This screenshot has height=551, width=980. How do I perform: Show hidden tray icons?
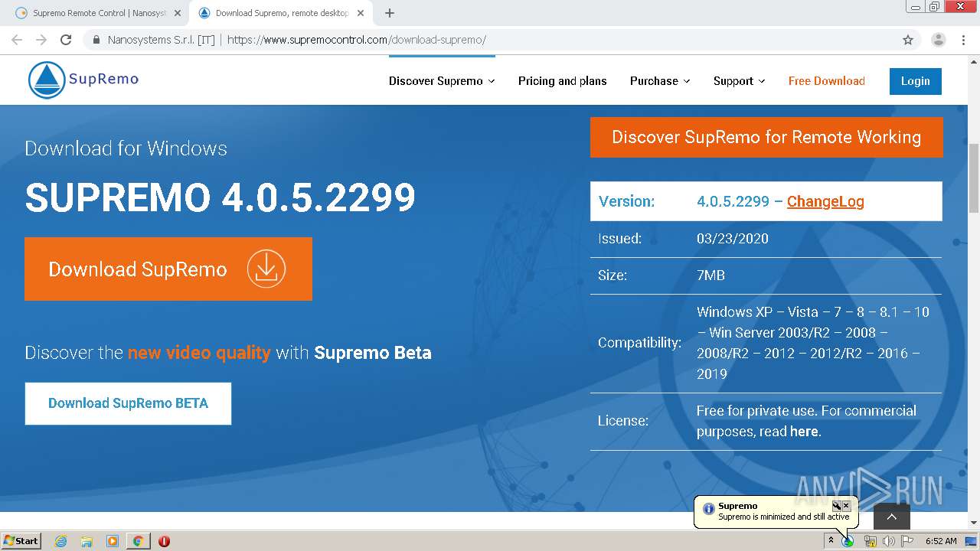point(831,541)
